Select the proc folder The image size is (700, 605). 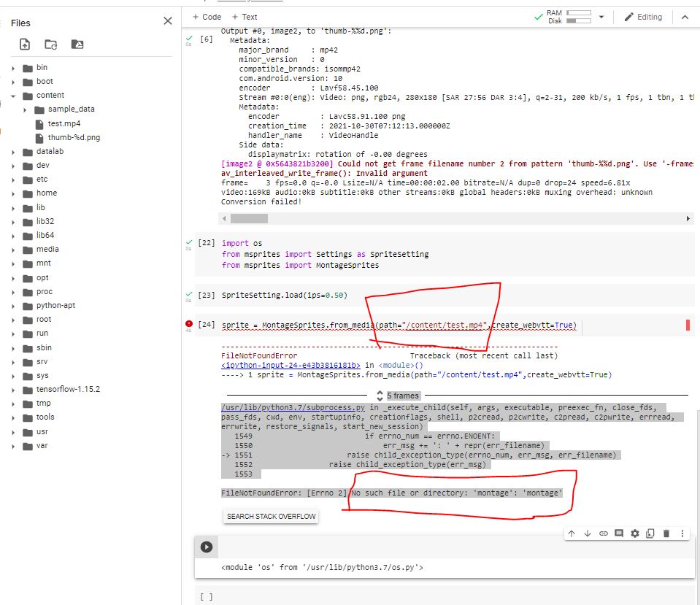pyautogui.click(x=45, y=291)
